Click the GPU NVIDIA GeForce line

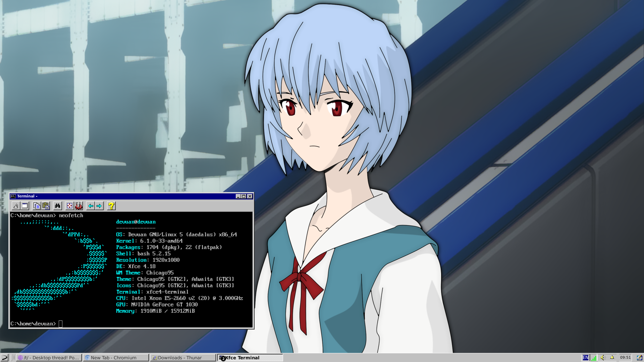click(157, 305)
